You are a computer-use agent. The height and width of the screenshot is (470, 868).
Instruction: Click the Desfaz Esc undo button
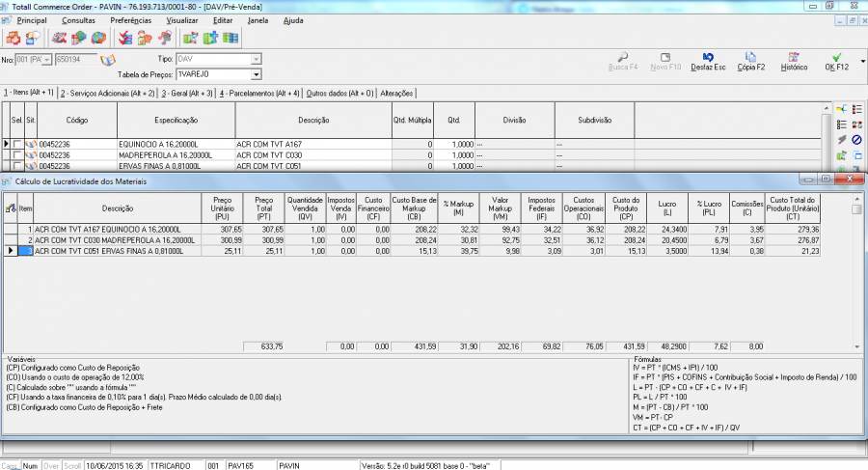708,62
